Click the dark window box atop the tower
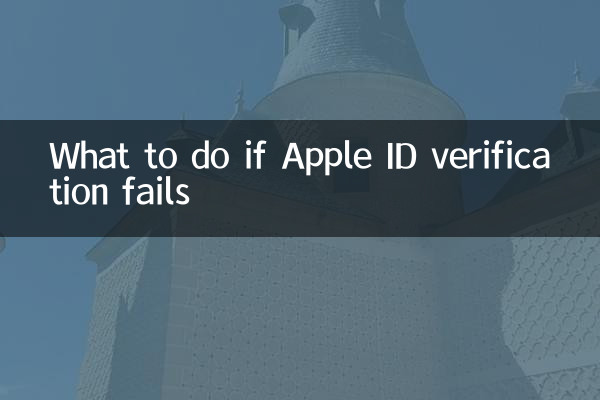This screenshot has height=400, width=600. pyautogui.click(x=297, y=17)
